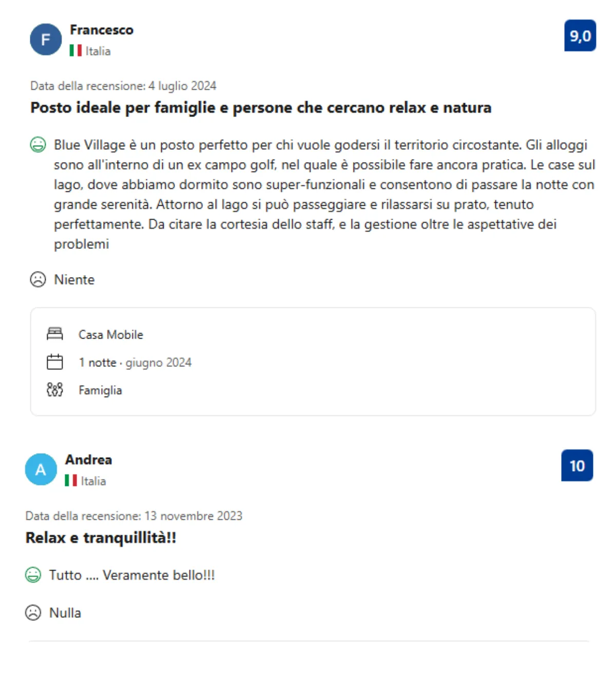
Task: Click the Italian flag beside Andrea
Action: click(71, 481)
